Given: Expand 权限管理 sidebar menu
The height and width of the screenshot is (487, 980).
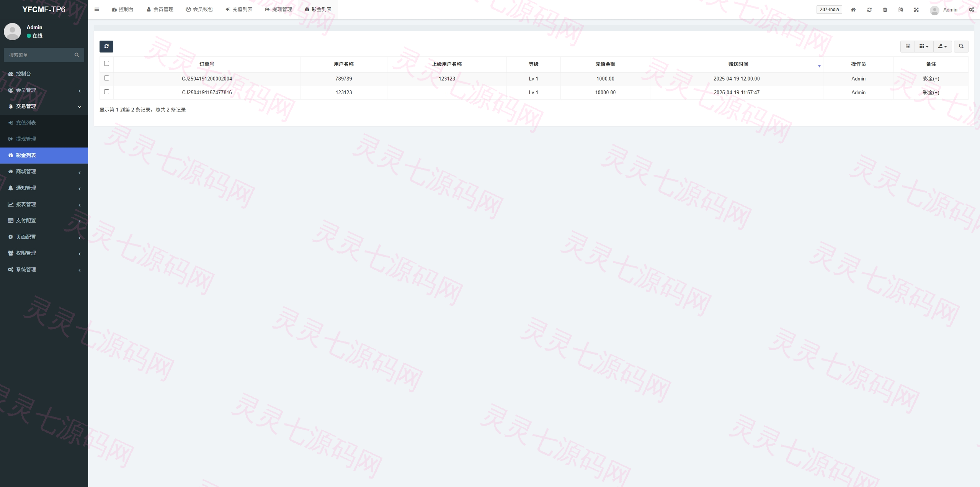Looking at the screenshot, I should (x=44, y=253).
